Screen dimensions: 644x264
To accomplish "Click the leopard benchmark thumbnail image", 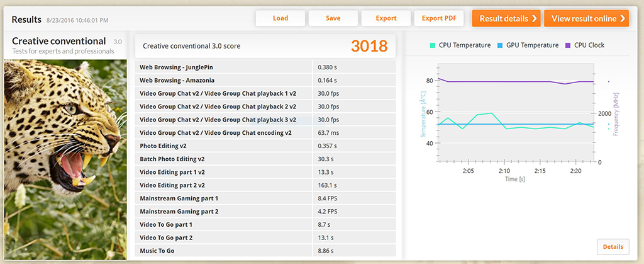I will point(65,158).
